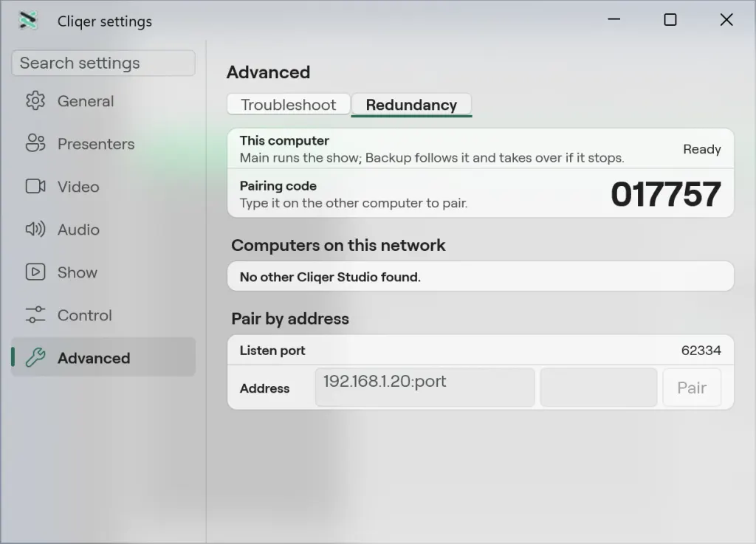Open General settings section
Viewport: 756px width, 544px height.
pos(103,101)
